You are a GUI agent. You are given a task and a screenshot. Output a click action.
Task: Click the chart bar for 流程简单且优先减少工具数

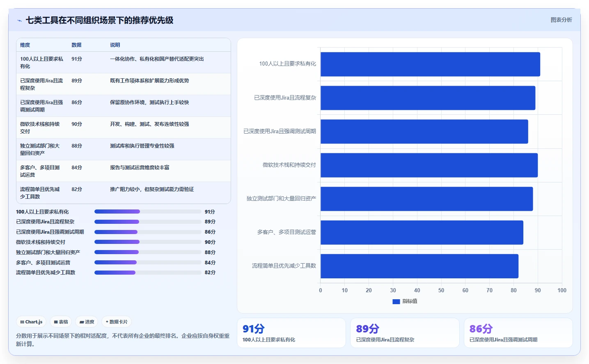tap(419, 266)
